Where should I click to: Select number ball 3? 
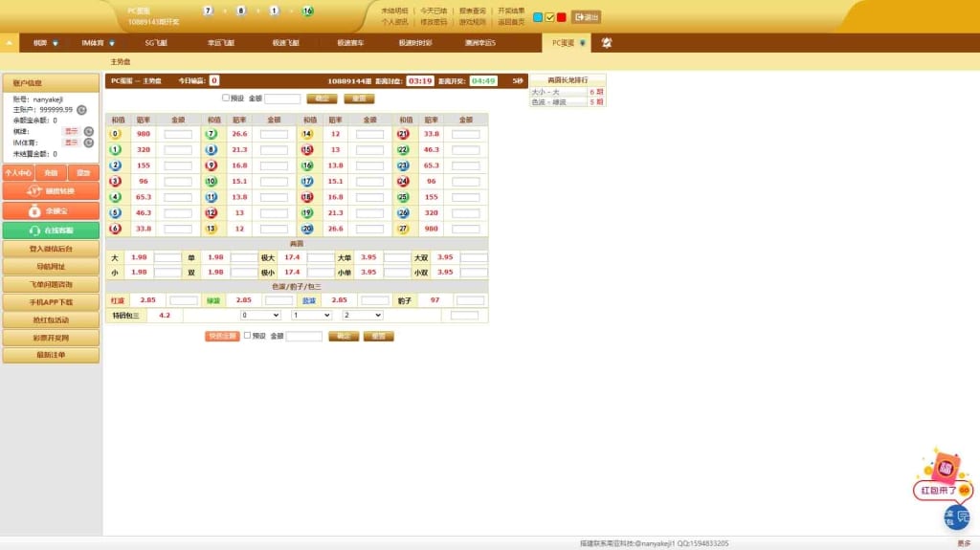[x=115, y=181]
